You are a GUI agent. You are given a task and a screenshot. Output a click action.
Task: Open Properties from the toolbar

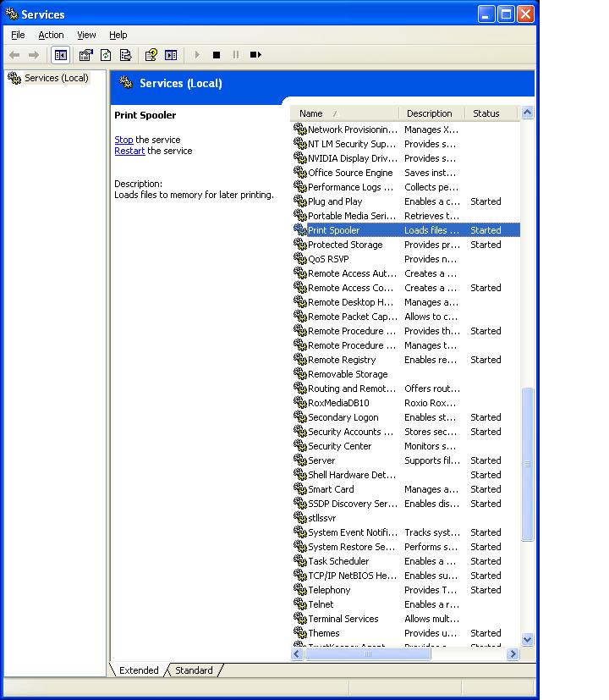[85, 55]
